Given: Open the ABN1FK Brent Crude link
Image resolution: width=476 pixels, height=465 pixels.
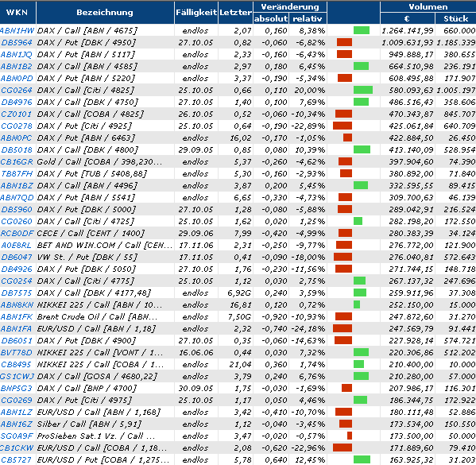Looking at the screenshot, I should tap(17, 317).
